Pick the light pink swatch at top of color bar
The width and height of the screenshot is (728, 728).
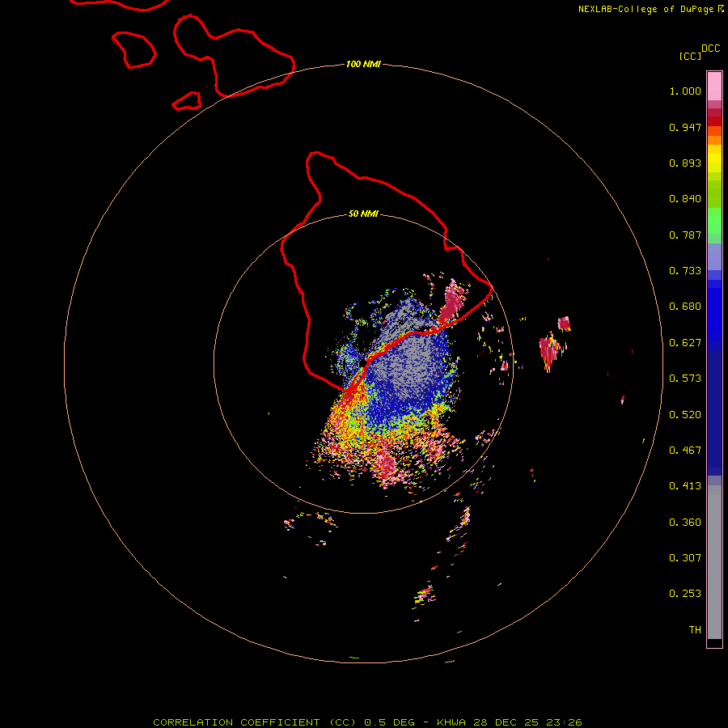point(714,87)
